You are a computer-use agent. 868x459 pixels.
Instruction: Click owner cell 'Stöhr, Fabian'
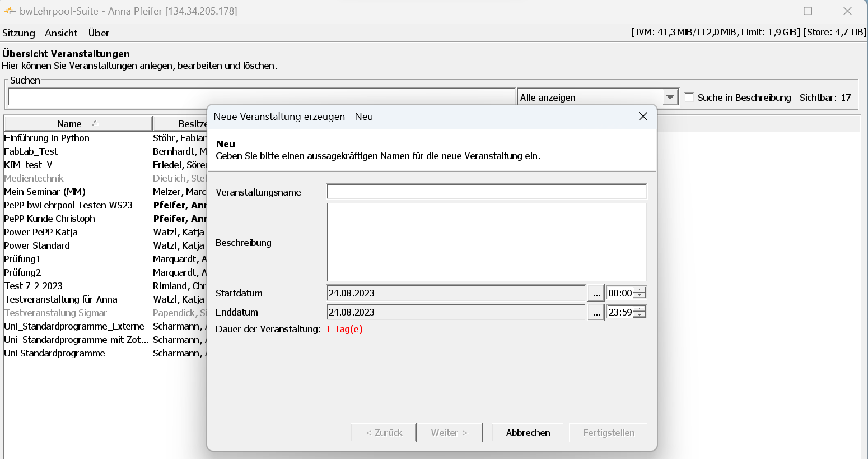click(x=180, y=138)
